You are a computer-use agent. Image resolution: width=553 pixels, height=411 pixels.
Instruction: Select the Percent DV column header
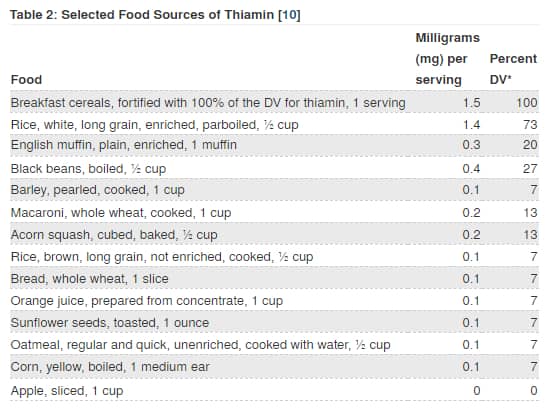pyautogui.click(x=513, y=69)
